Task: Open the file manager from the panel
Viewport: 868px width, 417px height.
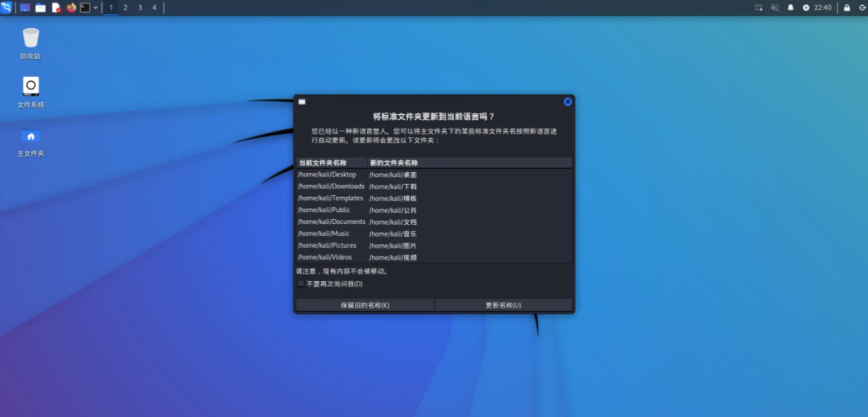Action: tap(40, 8)
